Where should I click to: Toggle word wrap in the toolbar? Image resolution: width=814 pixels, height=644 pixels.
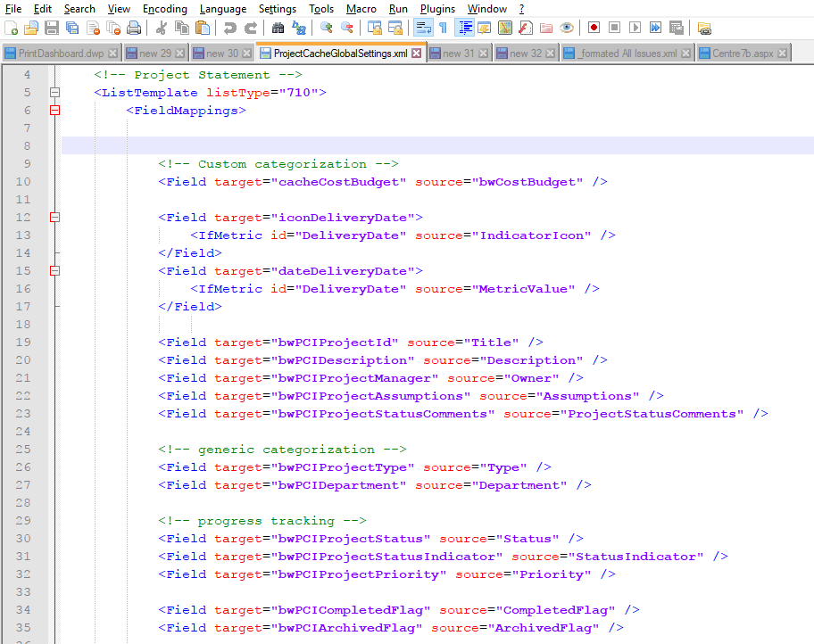tap(423, 28)
